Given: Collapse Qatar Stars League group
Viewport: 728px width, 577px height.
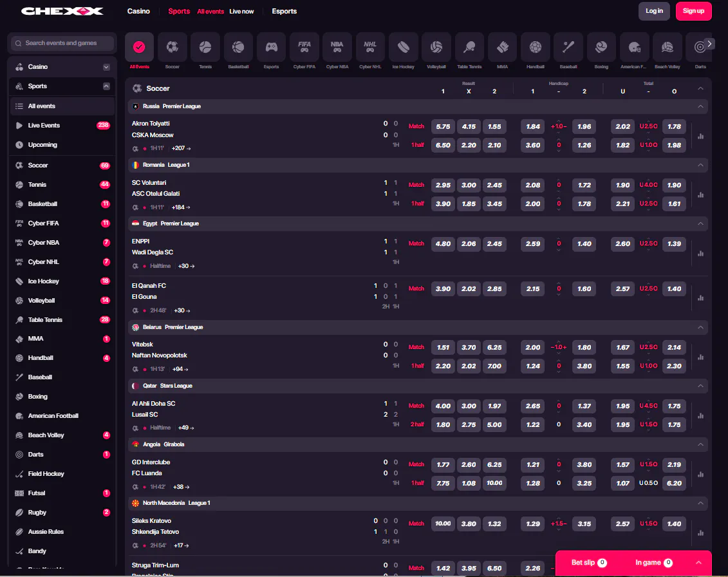Looking at the screenshot, I should pyautogui.click(x=700, y=386).
